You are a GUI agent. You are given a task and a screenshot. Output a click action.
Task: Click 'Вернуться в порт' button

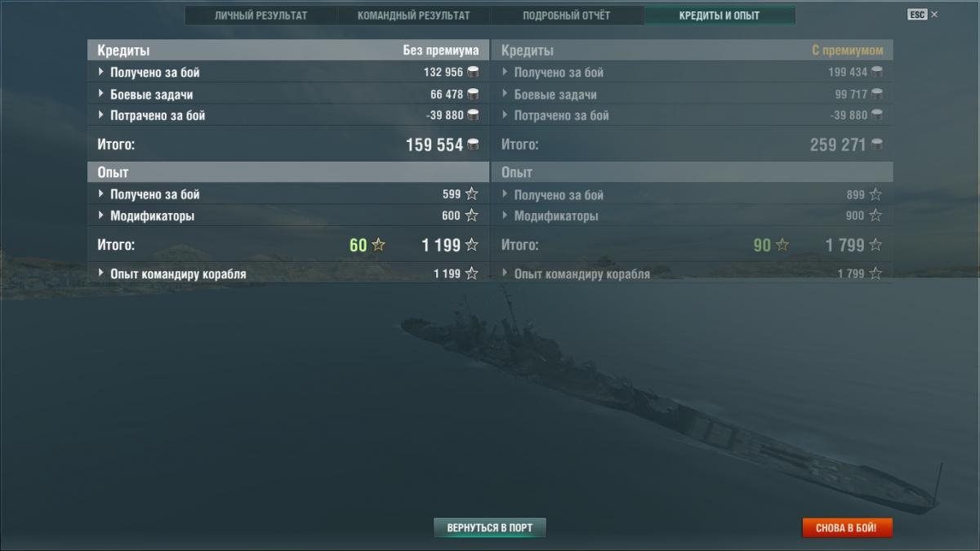coord(489,528)
